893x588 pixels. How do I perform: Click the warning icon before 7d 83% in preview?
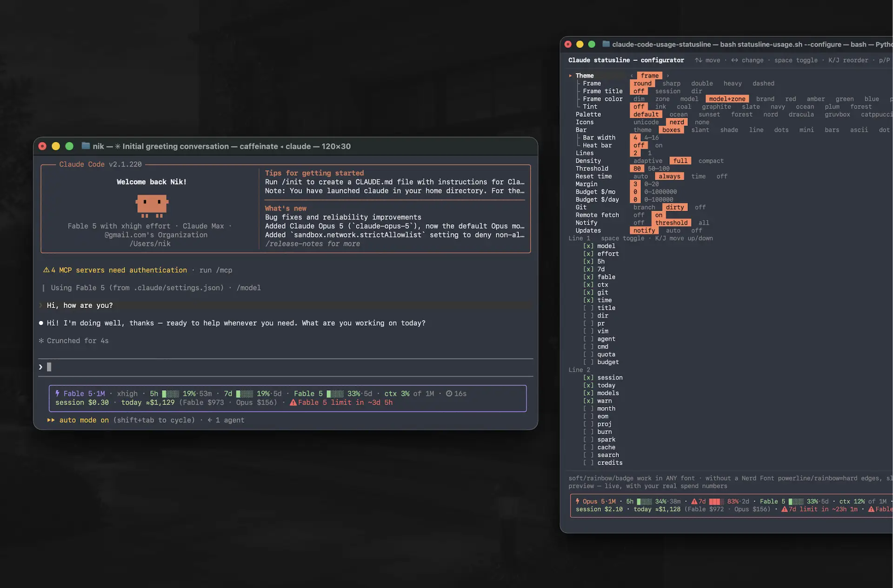coord(694,501)
